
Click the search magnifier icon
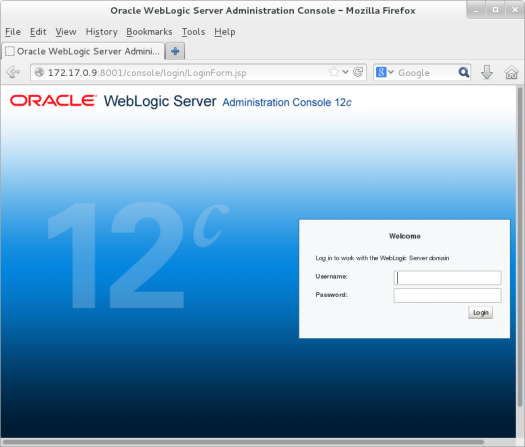click(x=463, y=72)
